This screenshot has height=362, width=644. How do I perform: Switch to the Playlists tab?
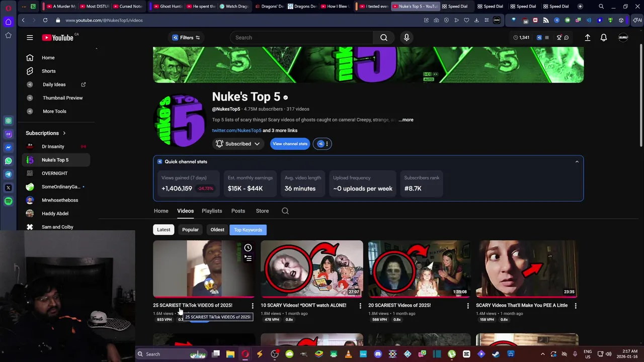coord(212,211)
